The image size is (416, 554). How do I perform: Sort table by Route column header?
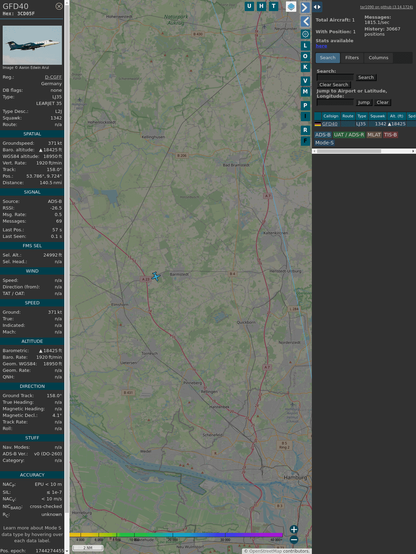348,116
